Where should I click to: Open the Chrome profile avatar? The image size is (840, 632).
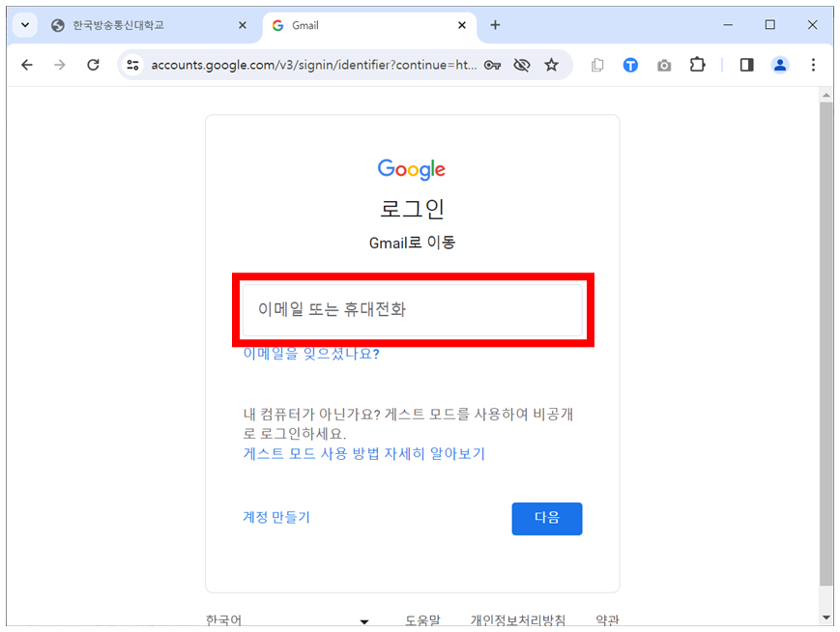[x=780, y=65]
